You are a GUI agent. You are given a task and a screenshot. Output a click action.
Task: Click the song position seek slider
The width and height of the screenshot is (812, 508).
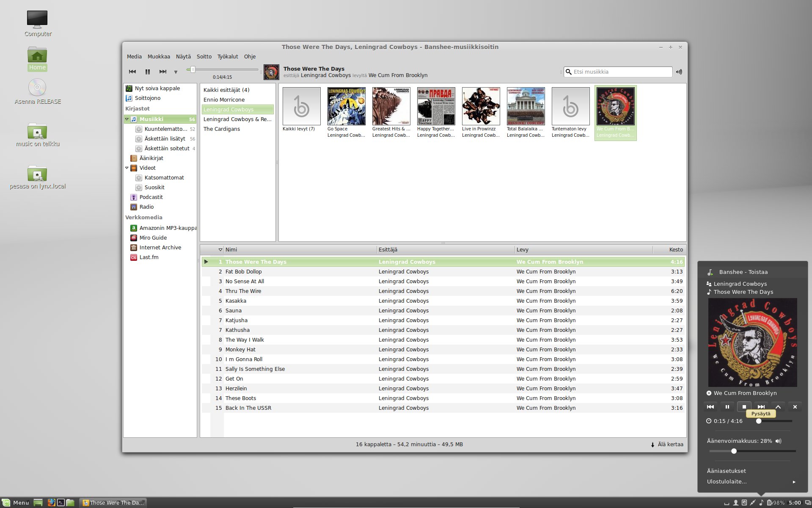click(223, 69)
